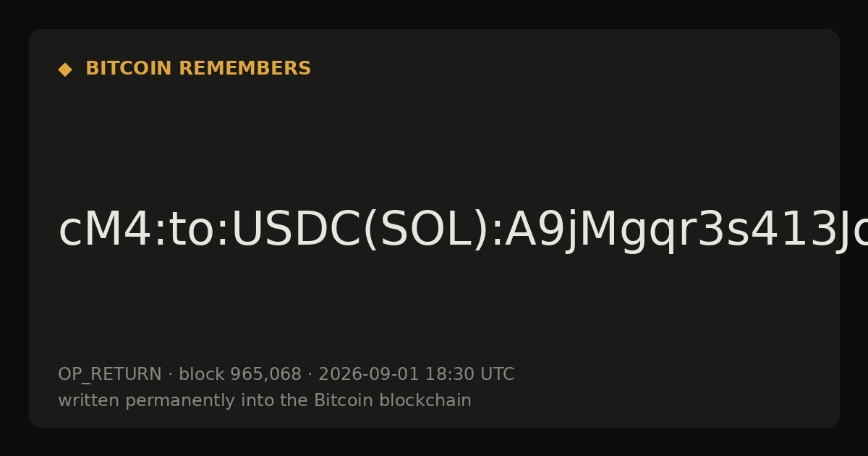868x456 pixels.
Task: Click the OP_RETURN label
Action: tap(110, 375)
